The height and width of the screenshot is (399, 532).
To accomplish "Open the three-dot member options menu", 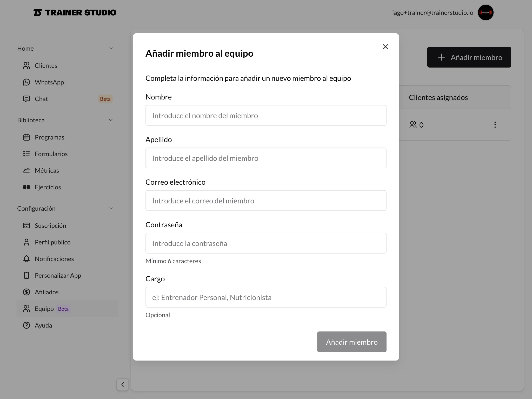I will pos(495,125).
